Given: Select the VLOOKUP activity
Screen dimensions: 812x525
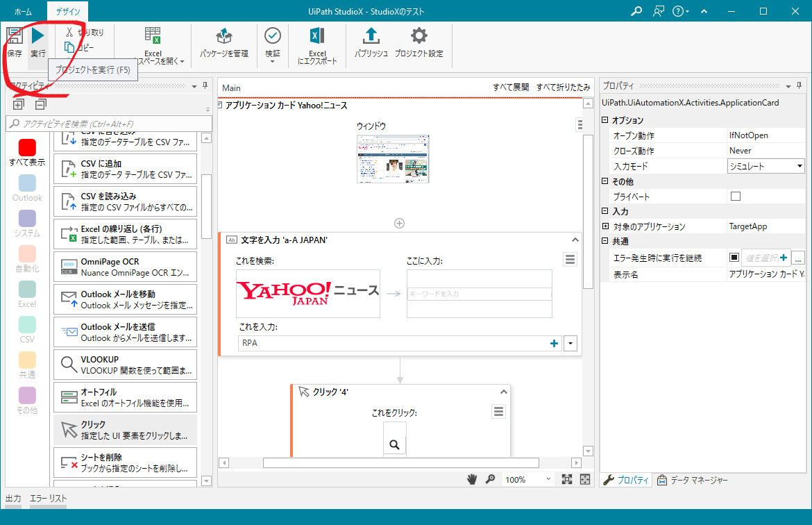Looking at the screenshot, I should (x=126, y=365).
